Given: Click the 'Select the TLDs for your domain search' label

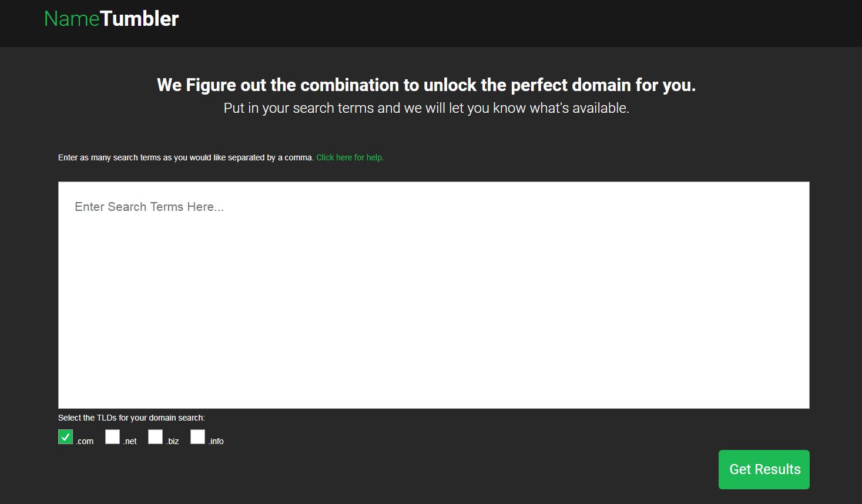Looking at the screenshot, I should click(x=132, y=418).
